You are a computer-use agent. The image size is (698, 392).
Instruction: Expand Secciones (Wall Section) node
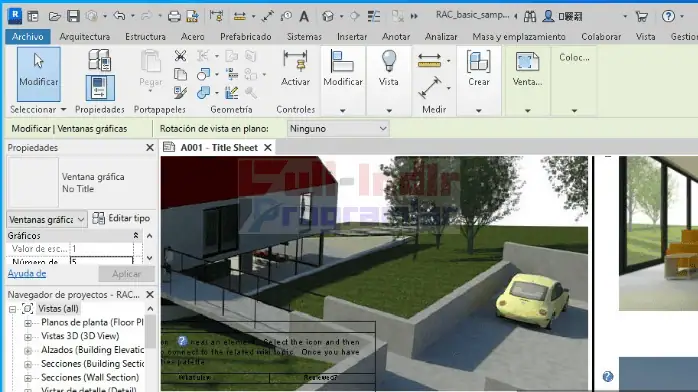click(28, 378)
